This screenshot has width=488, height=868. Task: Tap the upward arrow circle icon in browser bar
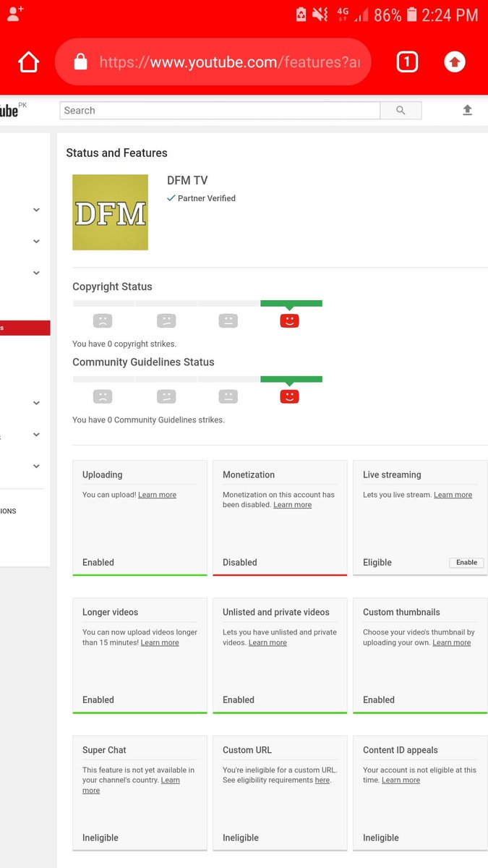point(454,63)
